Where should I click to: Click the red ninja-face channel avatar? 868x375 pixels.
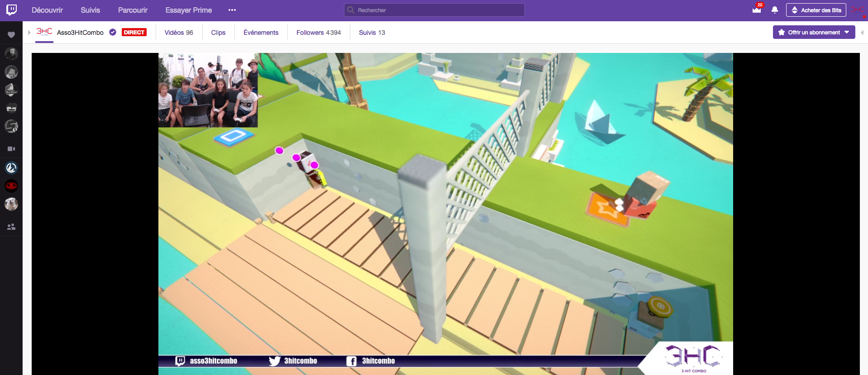pos(11,186)
